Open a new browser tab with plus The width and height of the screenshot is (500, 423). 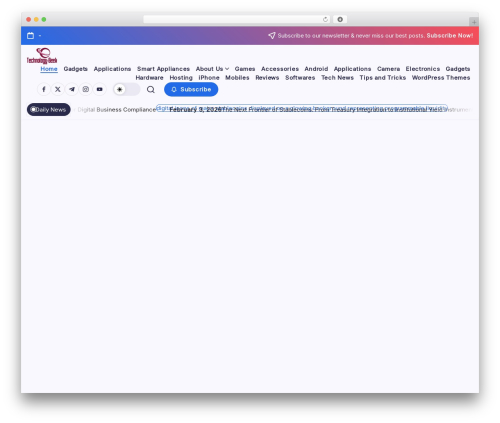pyautogui.click(x=474, y=22)
